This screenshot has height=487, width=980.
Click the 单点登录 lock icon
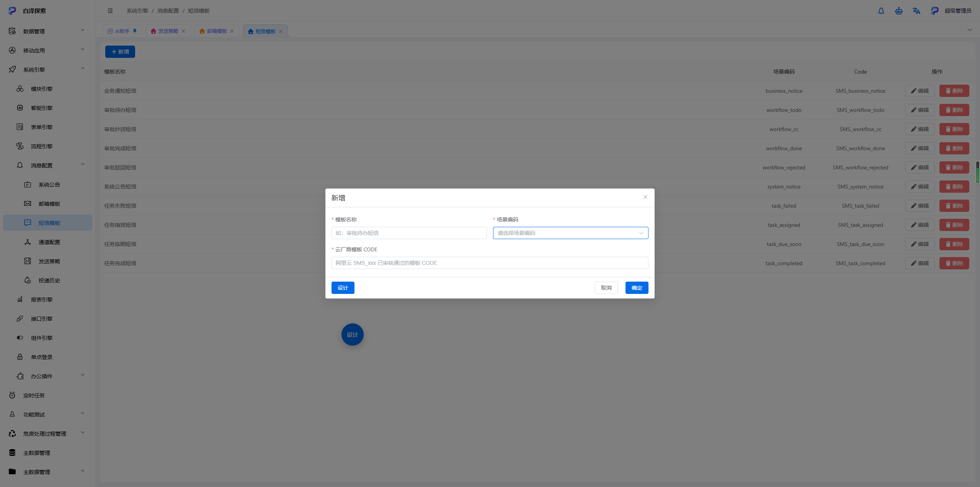(20, 357)
